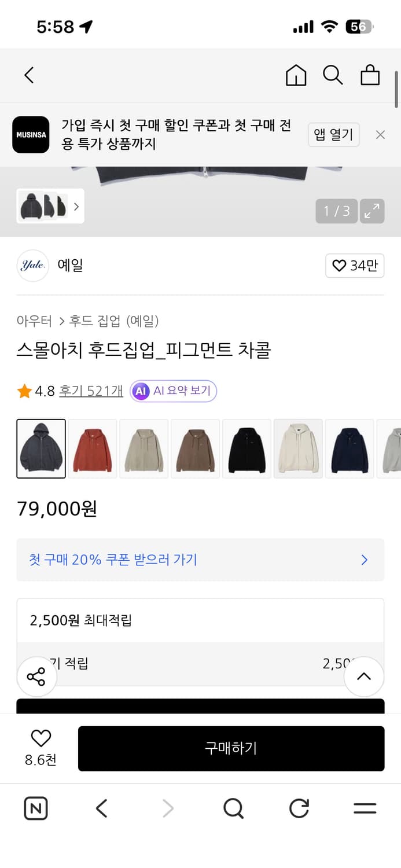
Task: Select the red colorway thumbnail
Action: (x=92, y=448)
